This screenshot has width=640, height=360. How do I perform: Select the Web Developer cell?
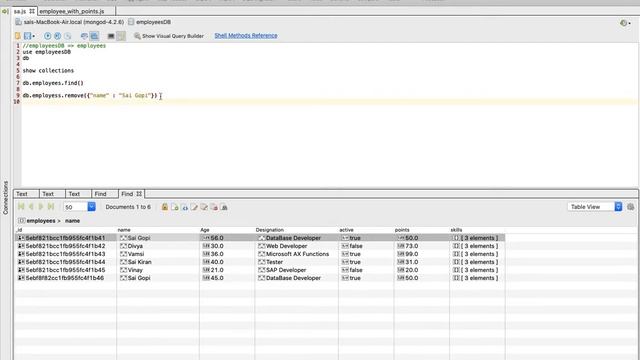click(x=297, y=246)
